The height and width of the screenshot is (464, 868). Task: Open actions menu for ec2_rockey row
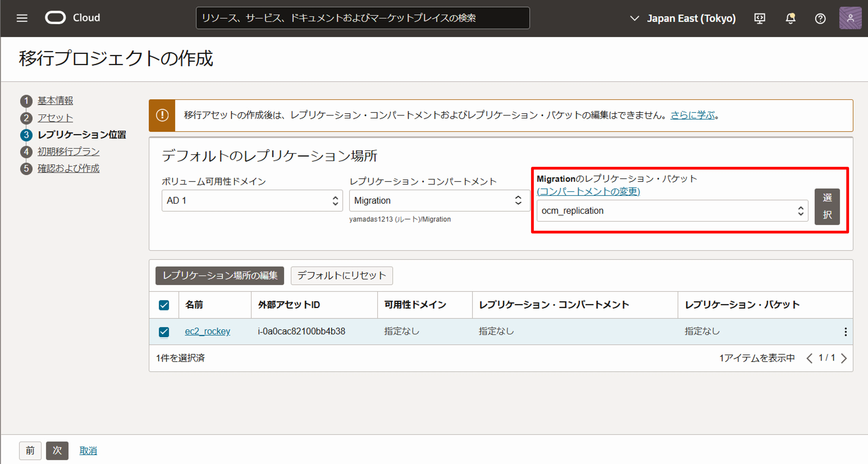[846, 332]
